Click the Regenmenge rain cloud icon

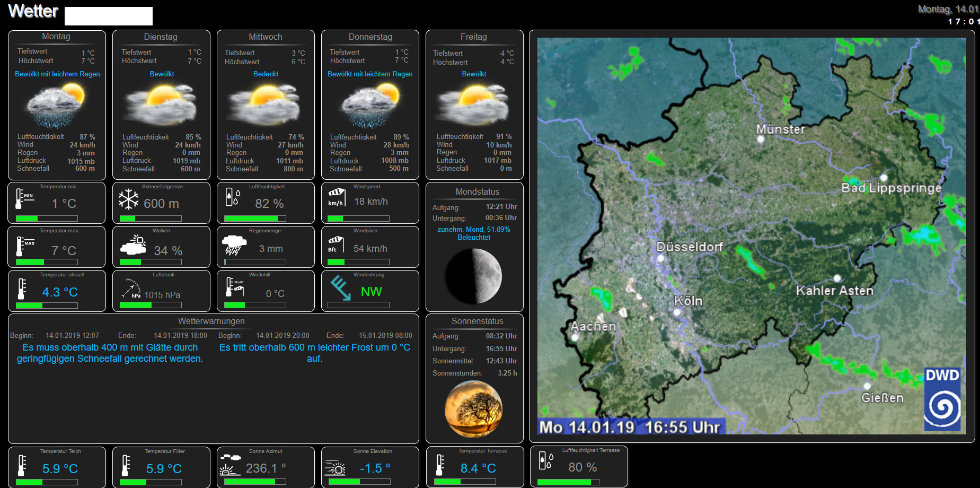coord(234,245)
